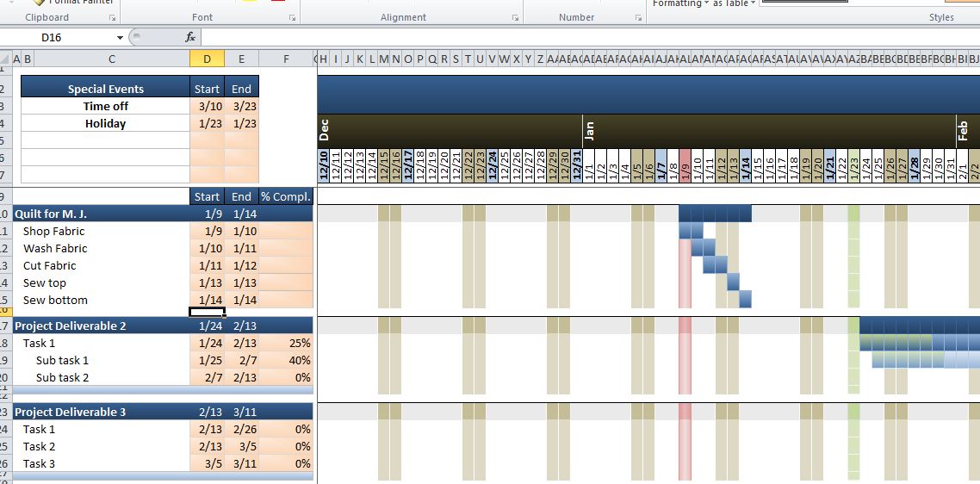Select the 25% completion cell
The width and height of the screenshot is (980, 484).
point(286,344)
